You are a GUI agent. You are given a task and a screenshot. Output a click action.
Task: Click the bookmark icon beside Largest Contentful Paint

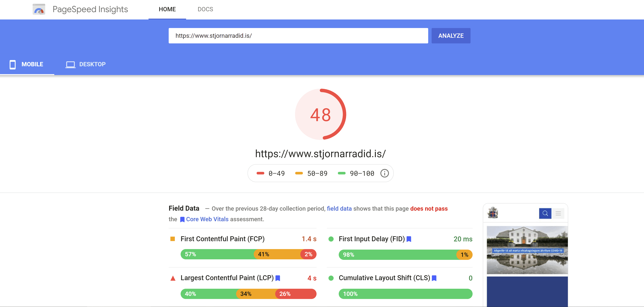(278, 278)
